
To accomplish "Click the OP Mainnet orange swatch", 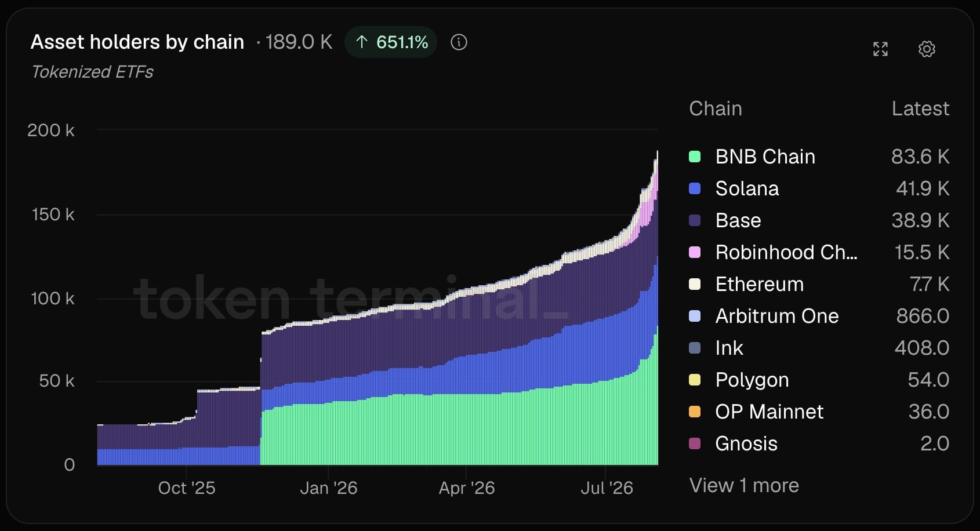I will (694, 412).
